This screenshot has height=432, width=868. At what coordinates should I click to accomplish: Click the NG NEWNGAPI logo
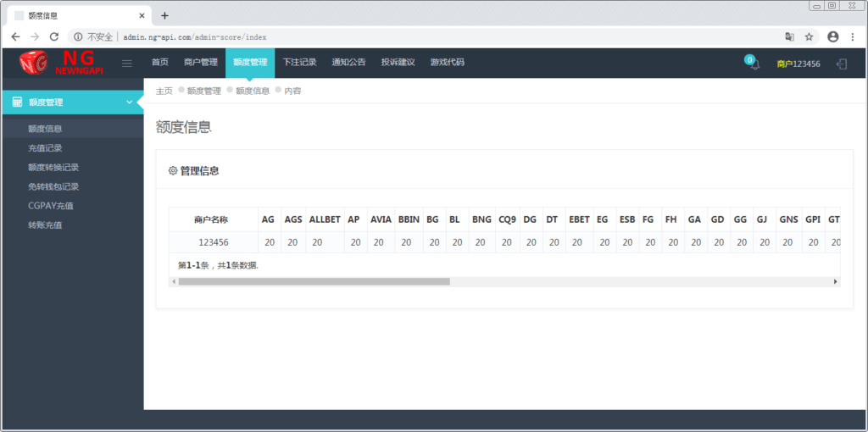point(61,63)
